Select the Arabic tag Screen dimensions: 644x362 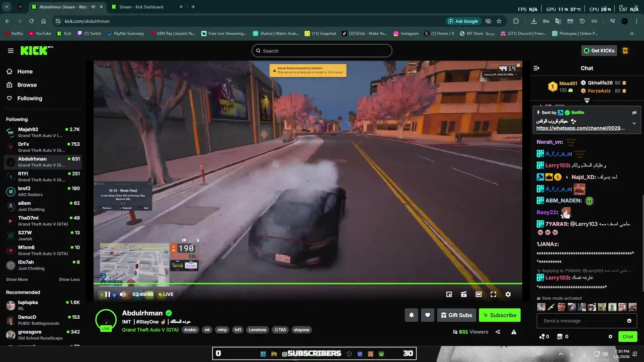[190, 330]
